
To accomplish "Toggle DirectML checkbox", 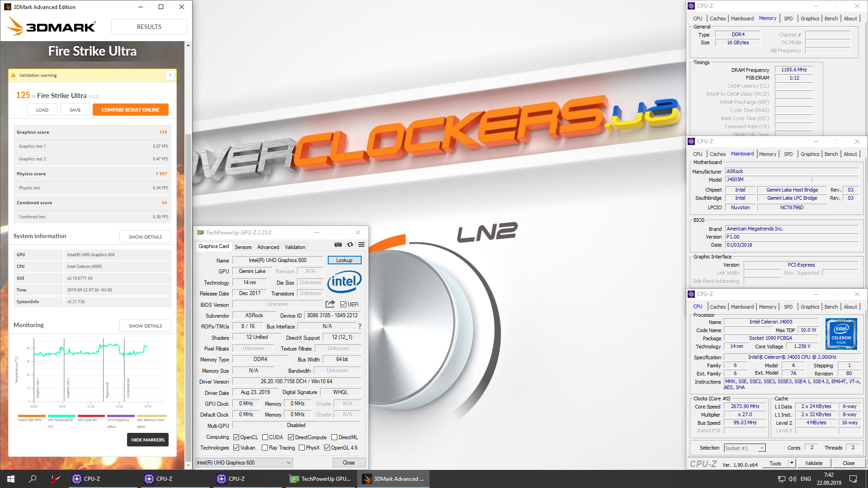I will pos(334,437).
